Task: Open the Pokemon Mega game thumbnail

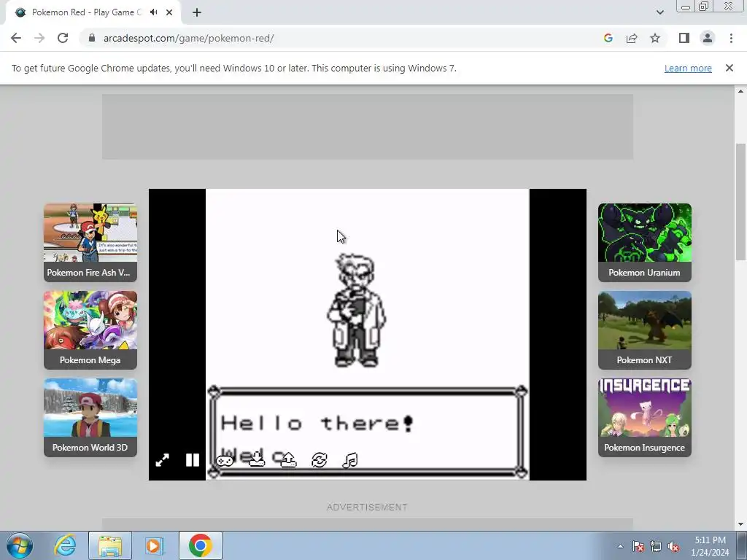Action: (90, 330)
